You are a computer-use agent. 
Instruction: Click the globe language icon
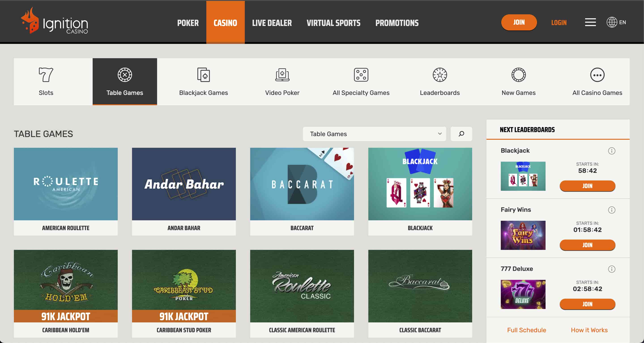pyautogui.click(x=612, y=22)
